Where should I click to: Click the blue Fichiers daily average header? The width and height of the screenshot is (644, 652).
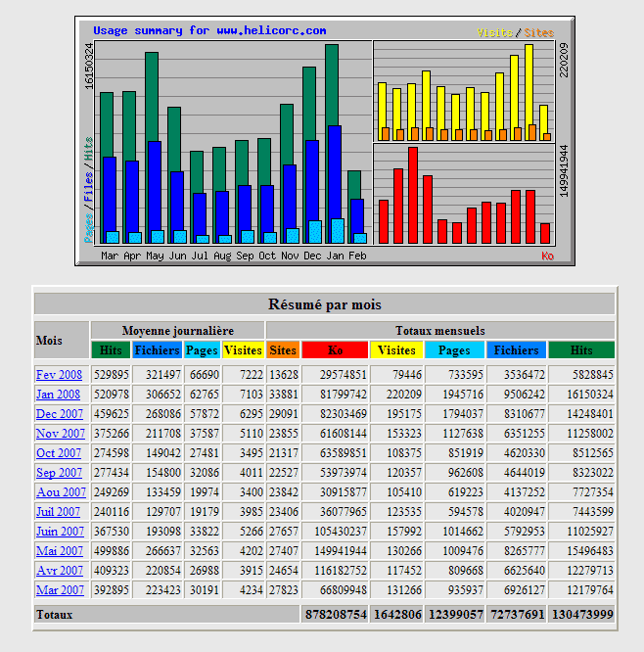157,350
